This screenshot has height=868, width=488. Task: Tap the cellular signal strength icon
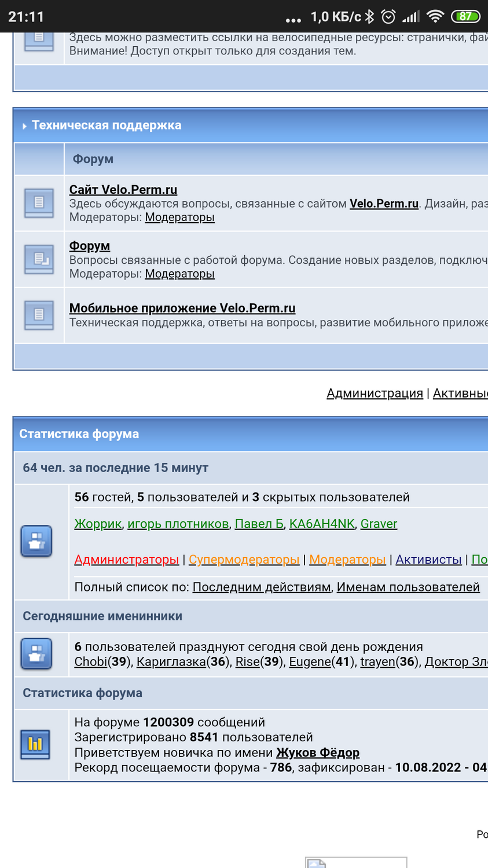(410, 17)
